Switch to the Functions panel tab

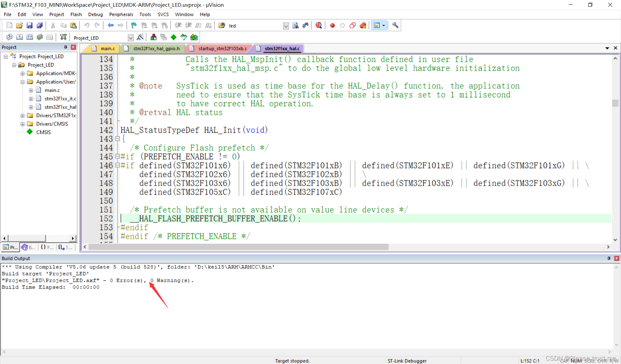(x=47, y=247)
